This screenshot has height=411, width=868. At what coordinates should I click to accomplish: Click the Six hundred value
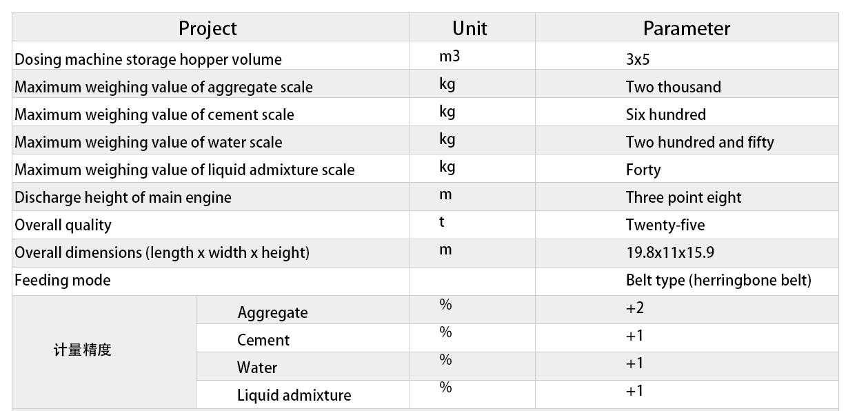click(x=666, y=114)
